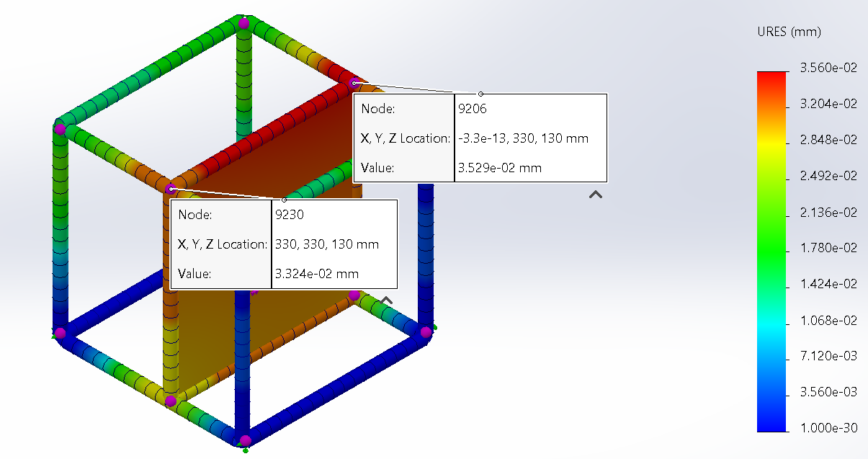
Task: Select the far-right purple joint on the frame
Action: click(426, 331)
